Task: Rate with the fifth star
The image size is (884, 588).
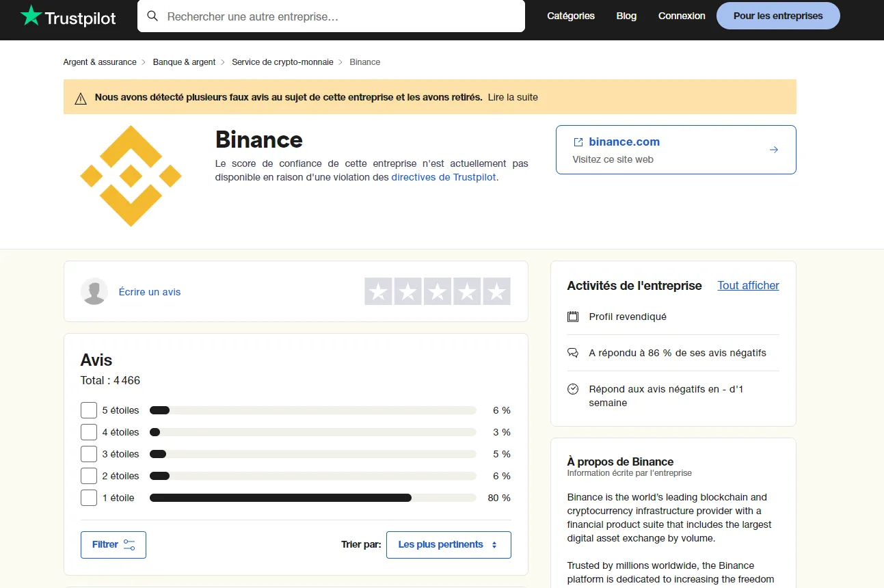Action: pyautogui.click(x=497, y=291)
